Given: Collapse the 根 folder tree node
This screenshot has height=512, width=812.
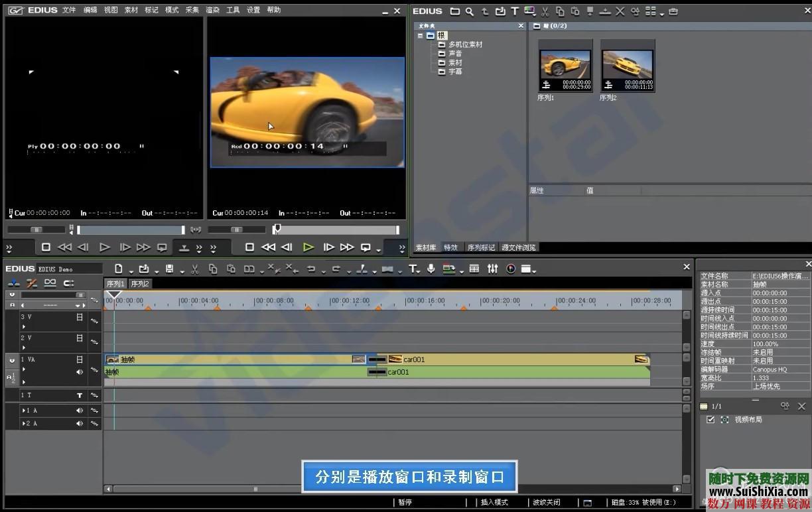Looking at the screenshot, I should pyautogui.click(x=421, y=36).
